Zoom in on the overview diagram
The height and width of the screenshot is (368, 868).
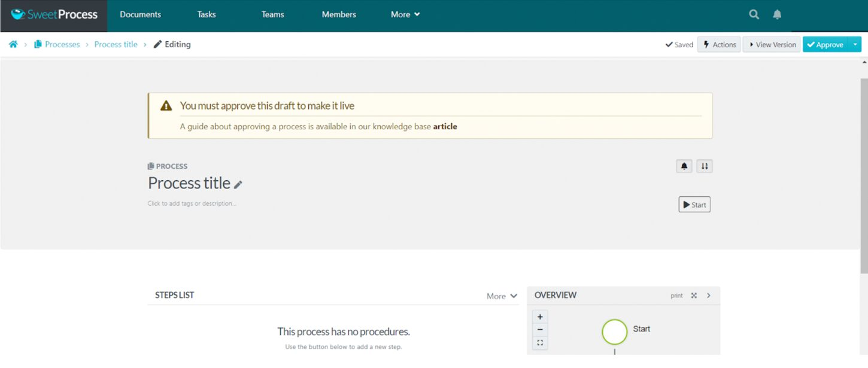540,317
